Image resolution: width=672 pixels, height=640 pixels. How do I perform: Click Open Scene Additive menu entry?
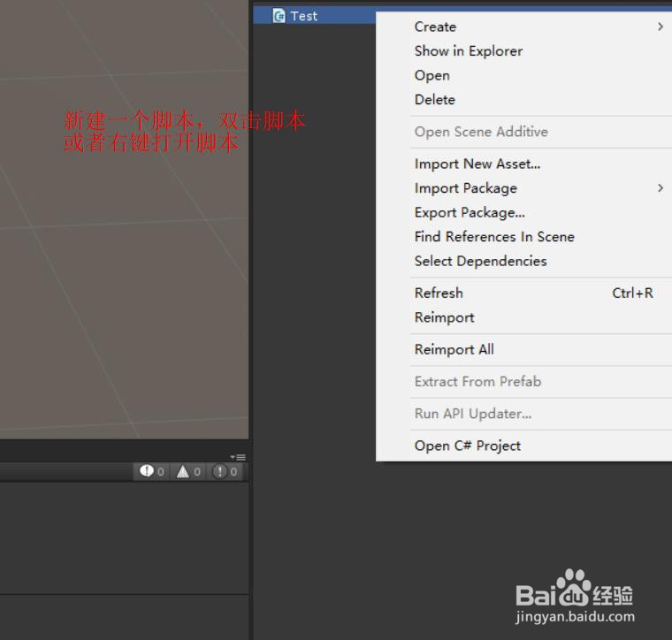click(x=523, y=132)
